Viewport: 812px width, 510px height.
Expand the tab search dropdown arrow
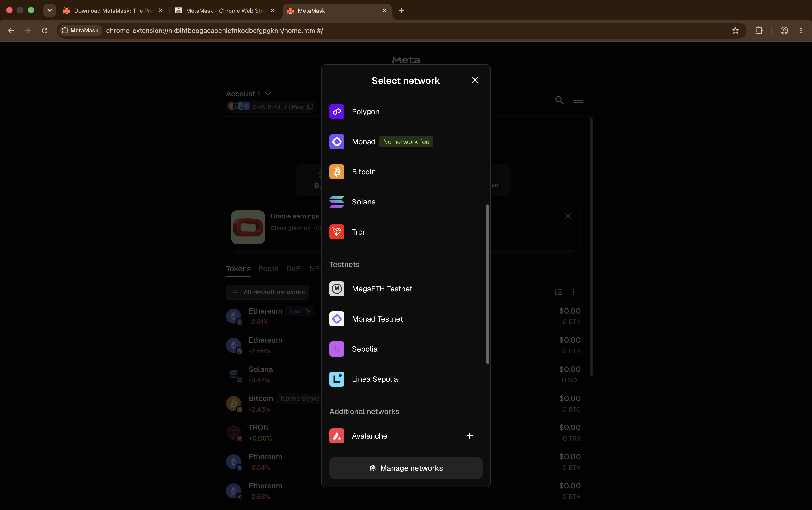coord(50,10)
